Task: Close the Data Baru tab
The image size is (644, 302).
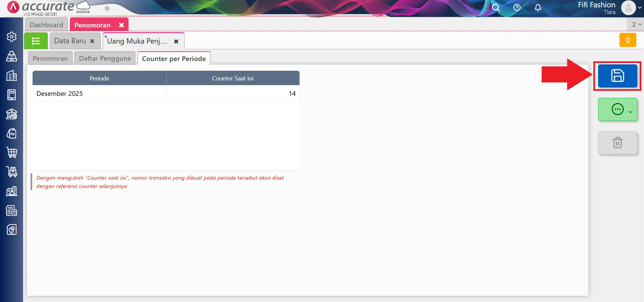Action: tap(92, 41)
